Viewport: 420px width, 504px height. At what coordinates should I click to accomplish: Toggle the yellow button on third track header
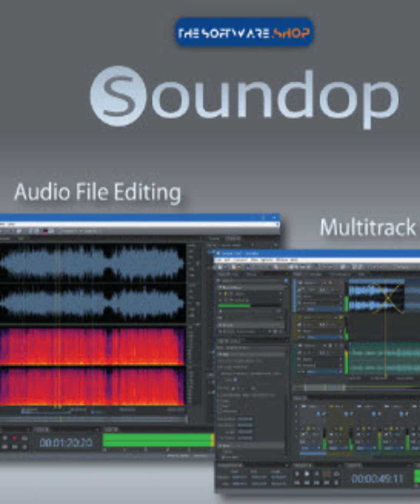(330, 346)
